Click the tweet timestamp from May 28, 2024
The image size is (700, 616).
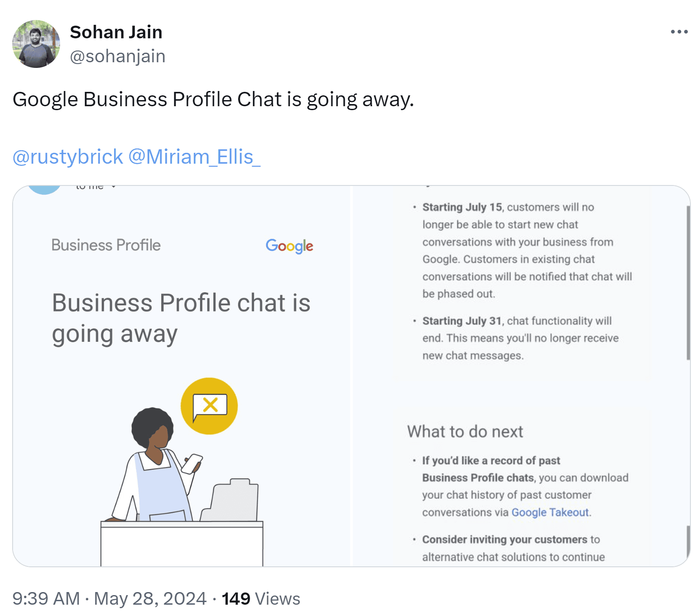pos(109,598)
